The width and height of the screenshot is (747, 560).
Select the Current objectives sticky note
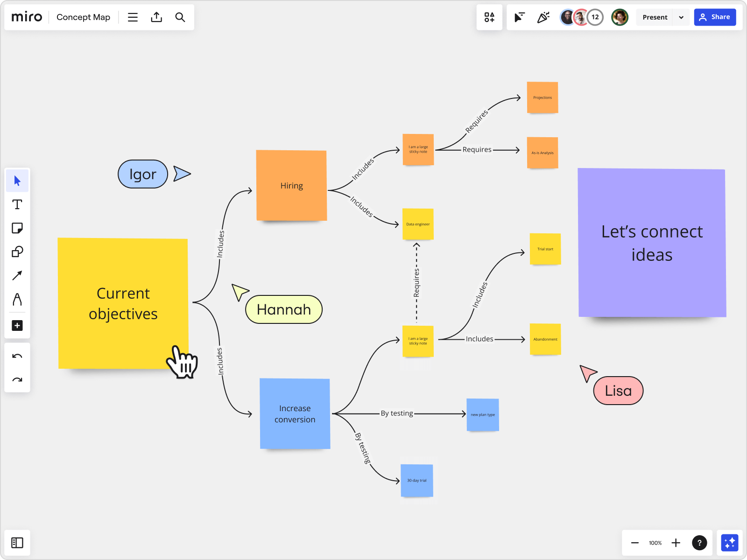coord(122,303)
